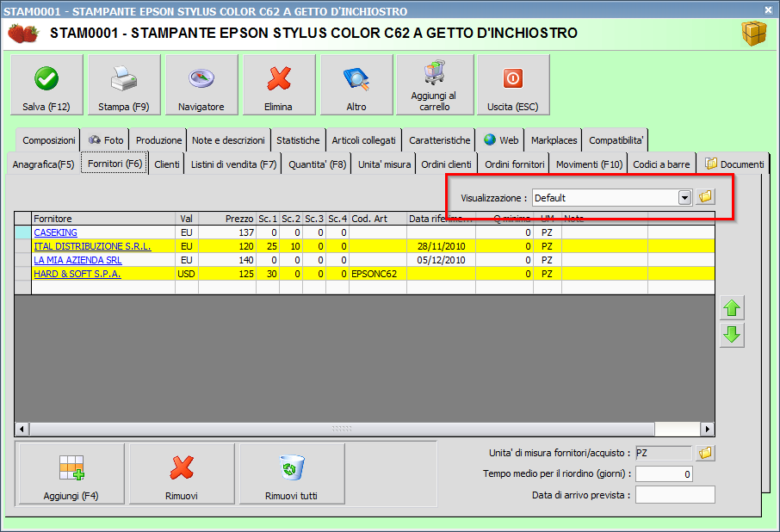Viewport: 780px width, 532px height.
Task: Open the LA MIA AZIENDA SRL link
Action: pos(77,260)
